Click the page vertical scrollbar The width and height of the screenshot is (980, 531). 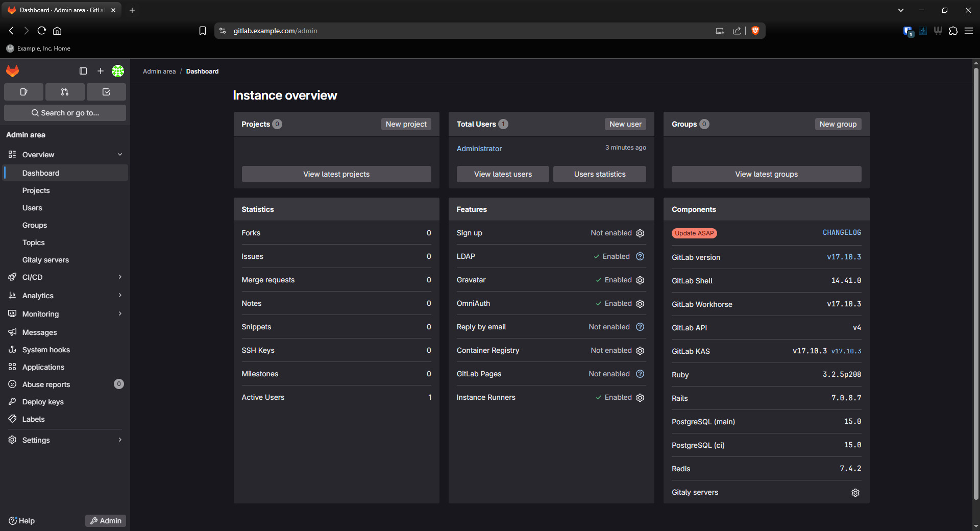point(975,281)
